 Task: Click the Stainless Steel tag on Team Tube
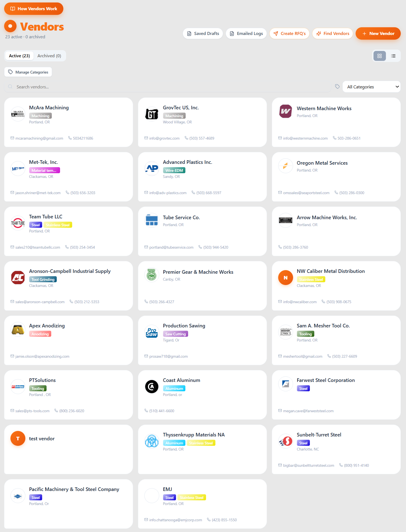(58, 225)
